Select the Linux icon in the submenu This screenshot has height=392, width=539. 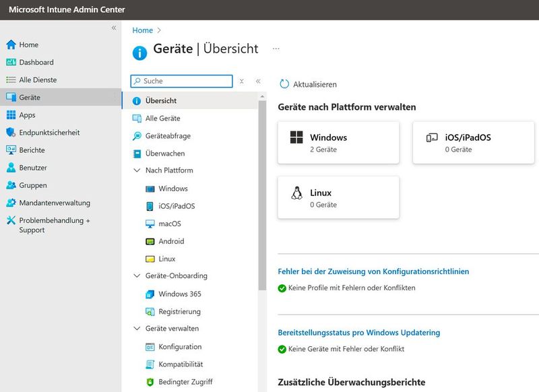click(150, 259)
